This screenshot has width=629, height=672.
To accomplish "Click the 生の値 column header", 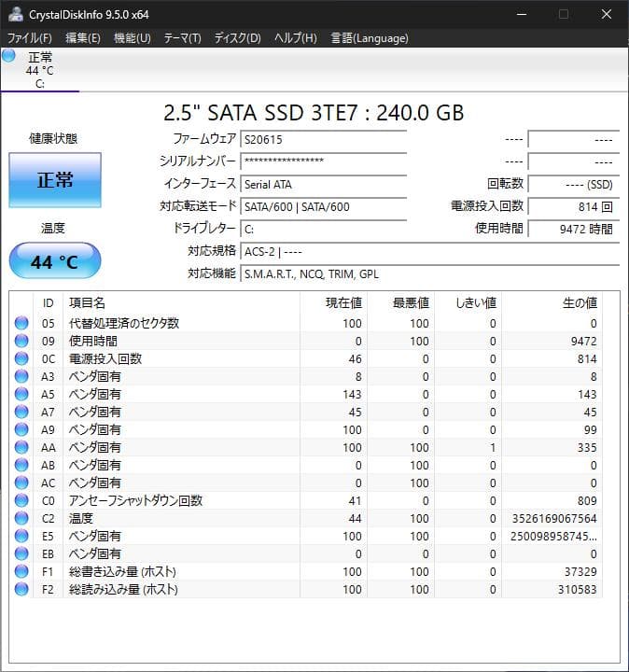I will (x=552, y=303).
